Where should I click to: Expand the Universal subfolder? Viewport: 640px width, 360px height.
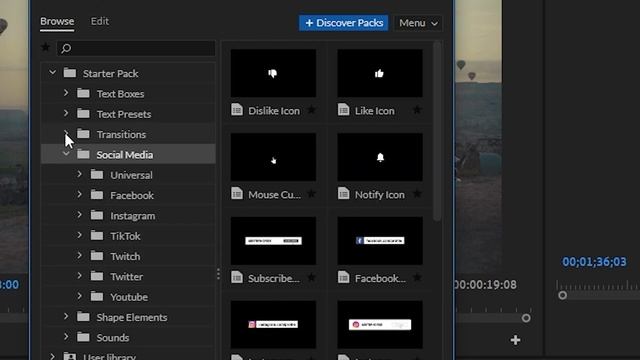pyautogui.click(x=80, y=174)
